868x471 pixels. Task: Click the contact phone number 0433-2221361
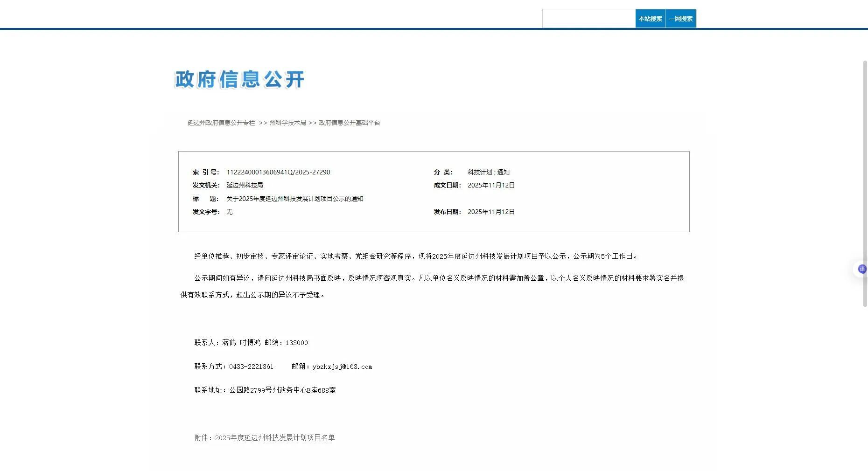(x=251, y=367)
